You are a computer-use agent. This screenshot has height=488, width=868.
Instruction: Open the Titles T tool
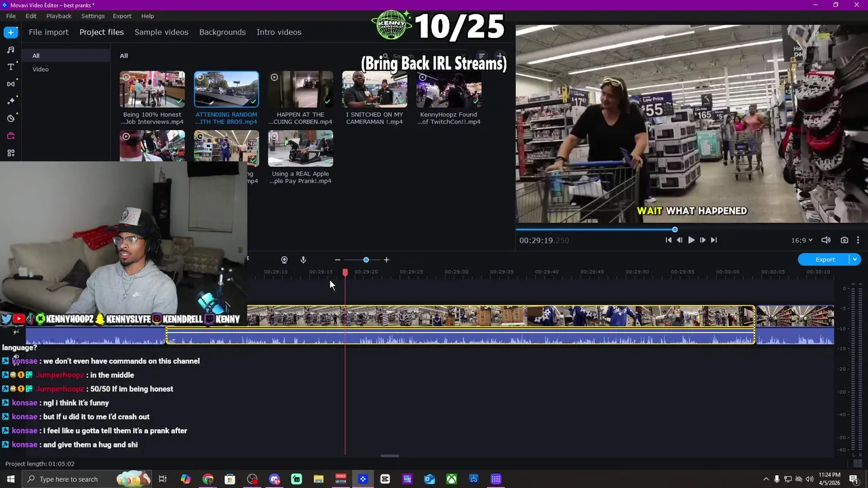coord(10,66)
